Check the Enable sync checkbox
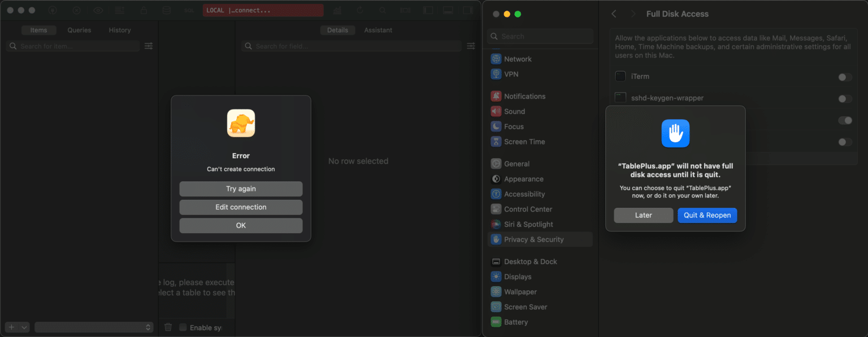The height and width of the screenshot is (337, 868). tap(183, 327)
